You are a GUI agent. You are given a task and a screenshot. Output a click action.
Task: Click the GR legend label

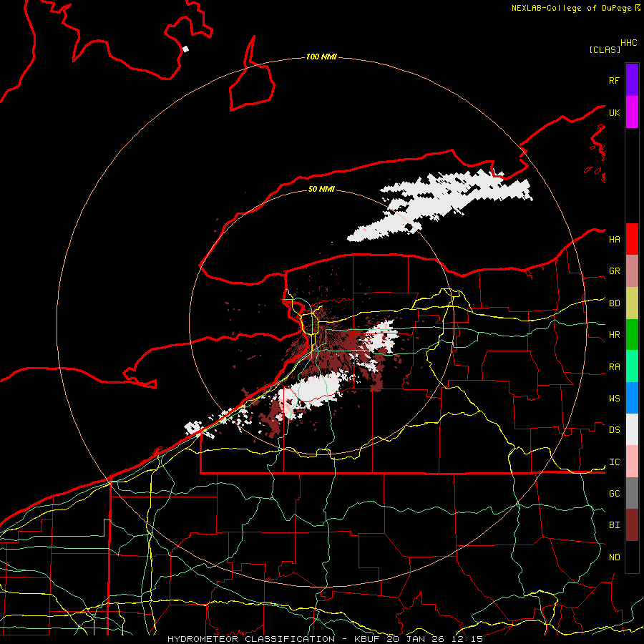pos(615,271)
